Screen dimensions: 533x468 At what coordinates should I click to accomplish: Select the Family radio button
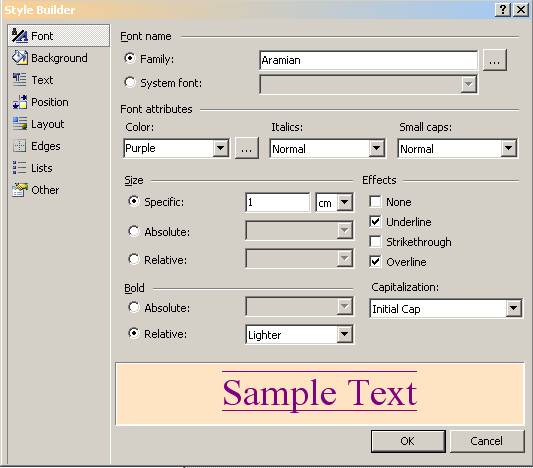coord(130,58)
